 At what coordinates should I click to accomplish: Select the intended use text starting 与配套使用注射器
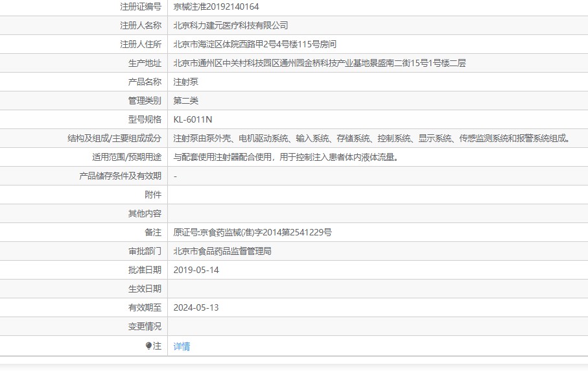(x=286, y=157)
